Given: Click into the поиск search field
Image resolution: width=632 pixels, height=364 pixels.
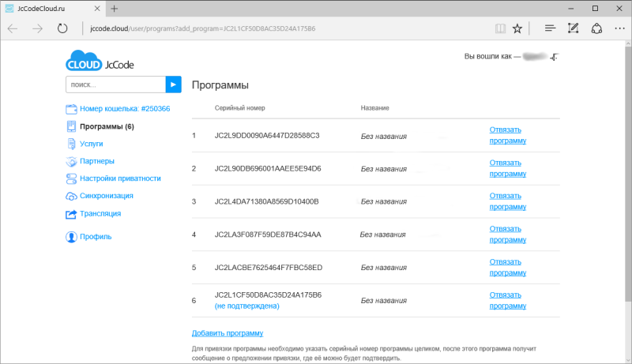Looking at the screenshot, I should click(x=115, y=84).
